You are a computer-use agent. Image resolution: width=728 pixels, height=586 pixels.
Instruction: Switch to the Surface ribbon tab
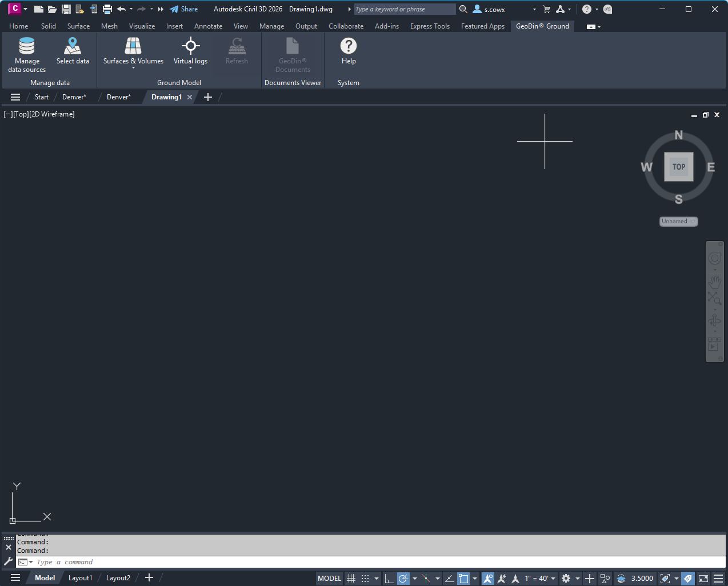point(78,26)
